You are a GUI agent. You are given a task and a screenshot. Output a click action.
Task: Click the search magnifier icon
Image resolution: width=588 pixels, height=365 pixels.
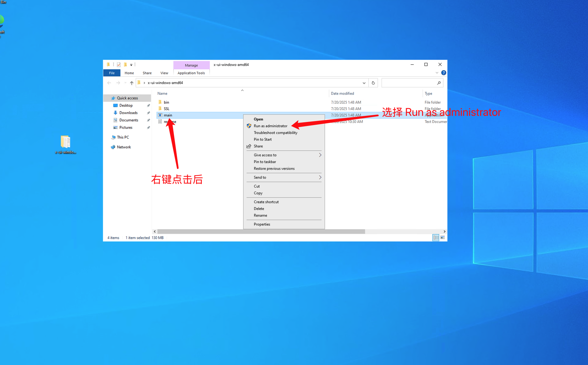439,83
